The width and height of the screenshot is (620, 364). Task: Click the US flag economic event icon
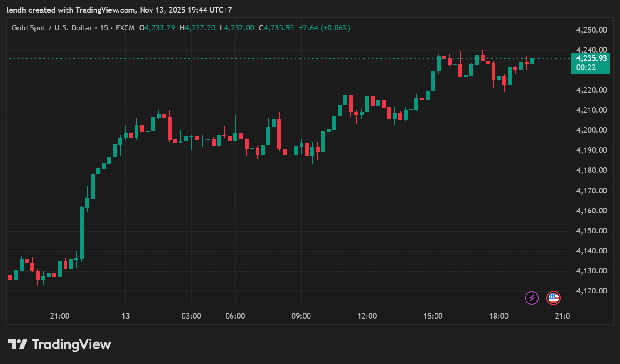[x=553, y=298]
